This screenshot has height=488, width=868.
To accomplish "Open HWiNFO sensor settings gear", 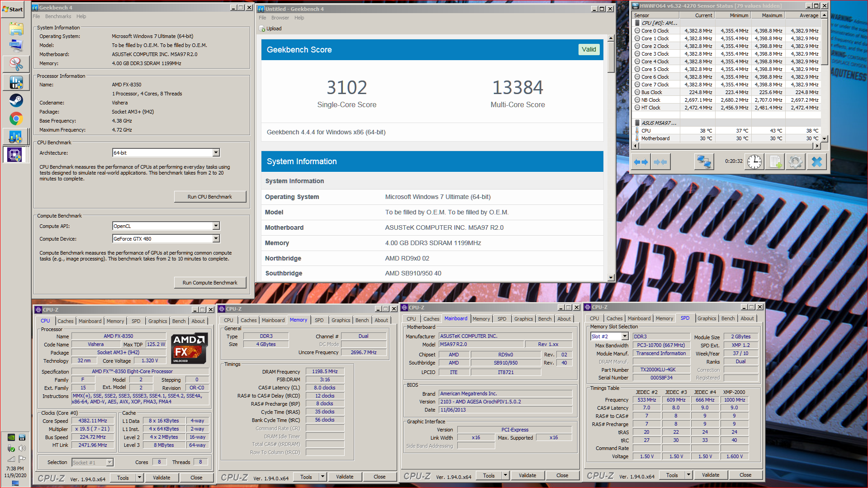I will click(x=796, y=162).
